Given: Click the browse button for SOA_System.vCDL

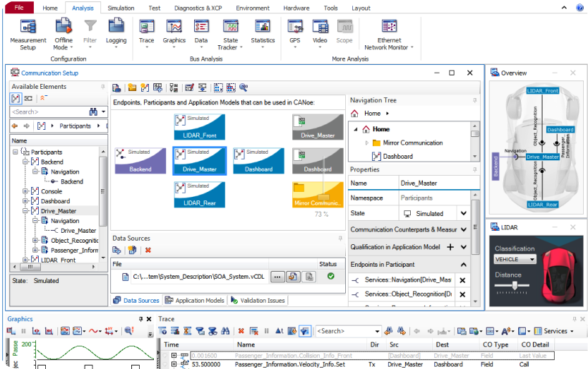Looking at the screenshot, I should (x=277, y=277).
